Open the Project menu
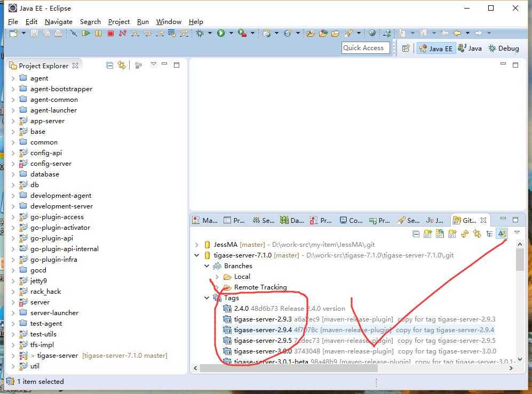The image size is (532, 394). pyautogui.click(x=119, y=22)
